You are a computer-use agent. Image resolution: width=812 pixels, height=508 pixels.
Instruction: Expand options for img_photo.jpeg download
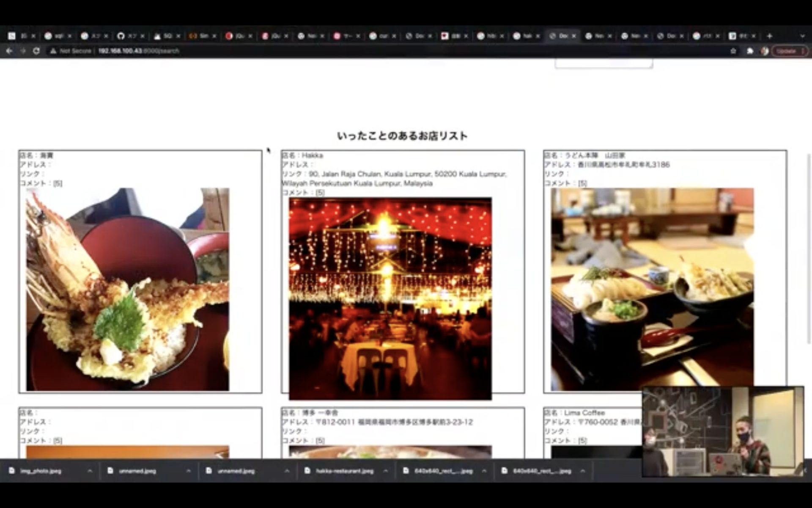coord(90,471)
